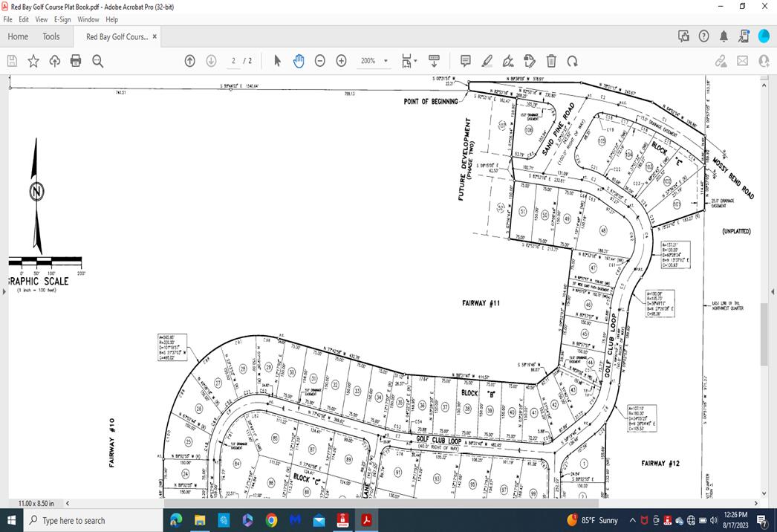This screenshot has width=777, height=532.
Task: Add a sticky note comment
Action: 465,61
